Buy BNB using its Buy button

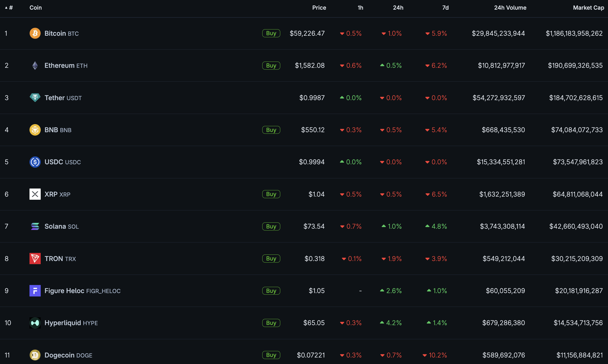coord(271,130)
